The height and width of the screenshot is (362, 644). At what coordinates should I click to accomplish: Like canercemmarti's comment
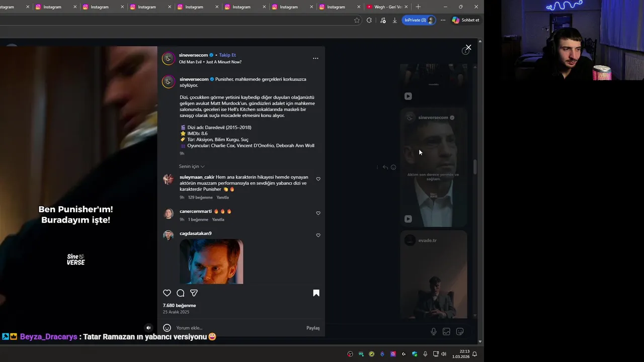click(x=318, y=213)
